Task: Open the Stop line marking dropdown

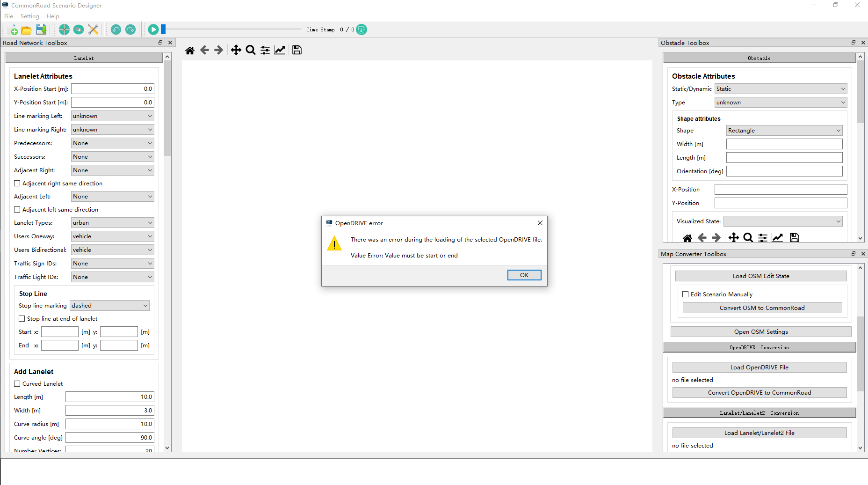Action: [109, 306]
